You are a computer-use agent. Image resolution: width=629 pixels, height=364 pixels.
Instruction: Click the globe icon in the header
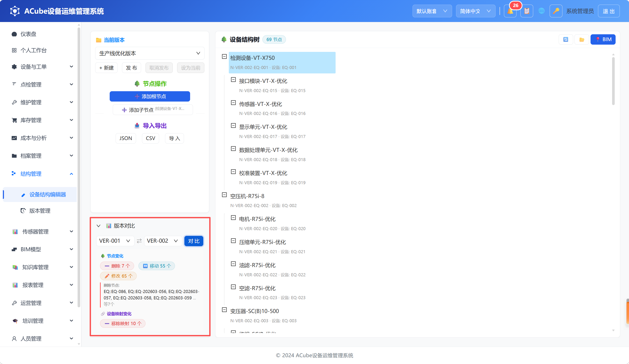click(x=541, y=11)
